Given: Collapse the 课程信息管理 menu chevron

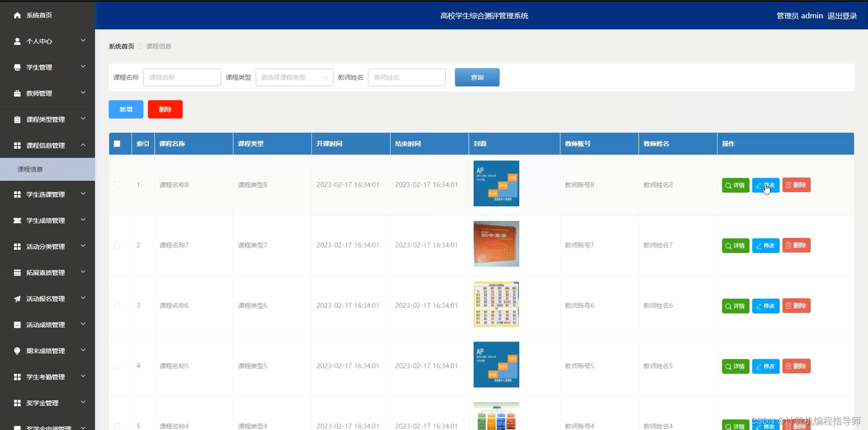Looking at the screenshot, I should point(83,145).
